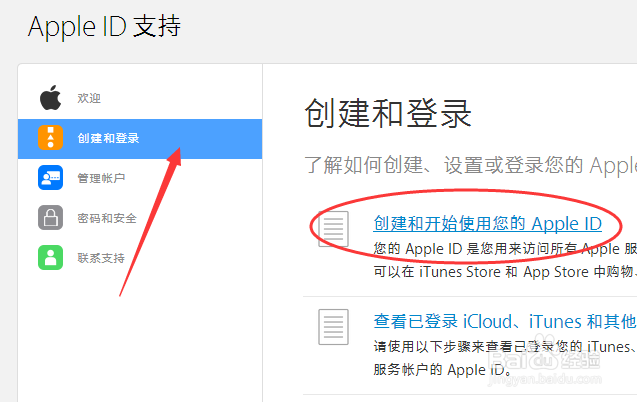Click the orange 创建和登录 icon
Screen dimensions: 637x402
click(x=50, y=138)
